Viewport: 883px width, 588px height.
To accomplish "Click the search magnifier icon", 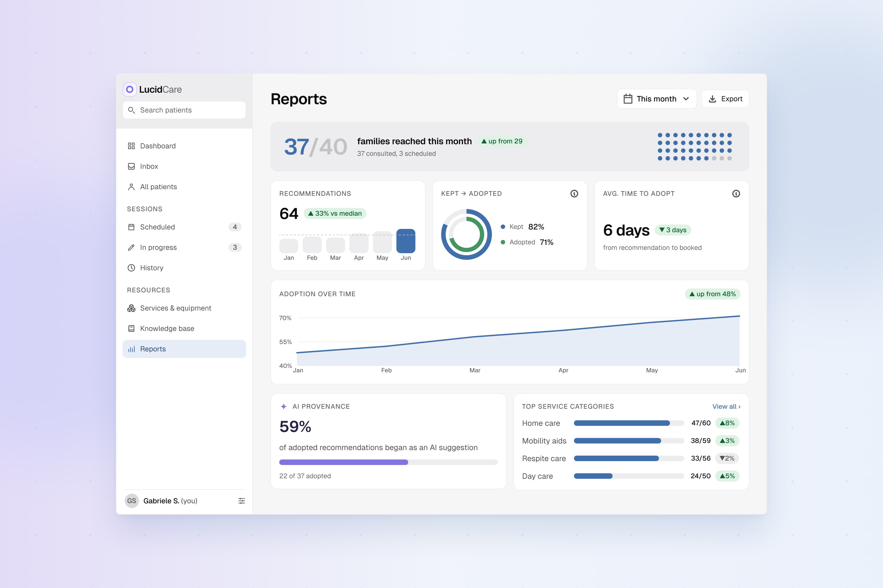I will pos(131,110).
